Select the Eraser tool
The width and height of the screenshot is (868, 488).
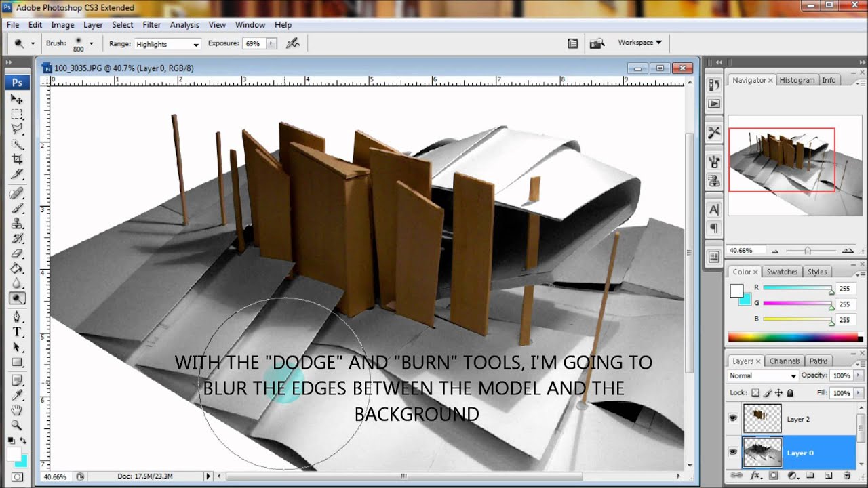click(17, 253)
